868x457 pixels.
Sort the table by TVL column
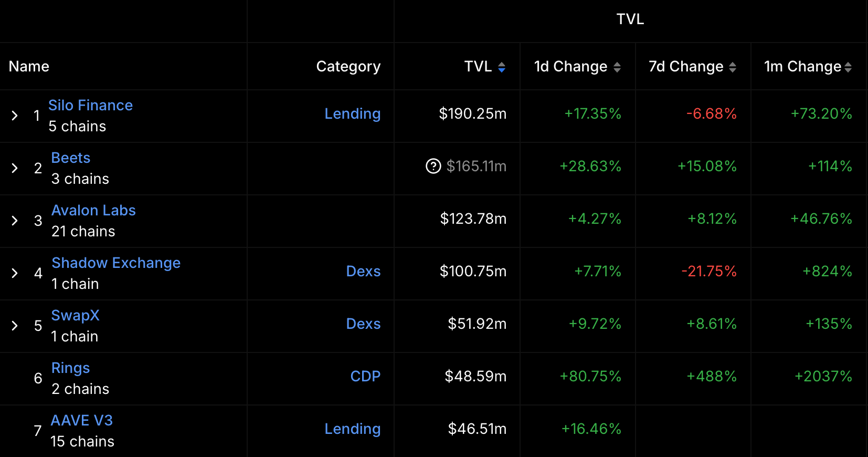(502, 67)
